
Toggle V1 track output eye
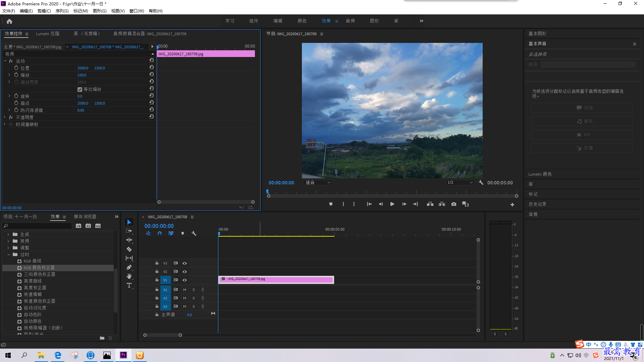point(184,280)
